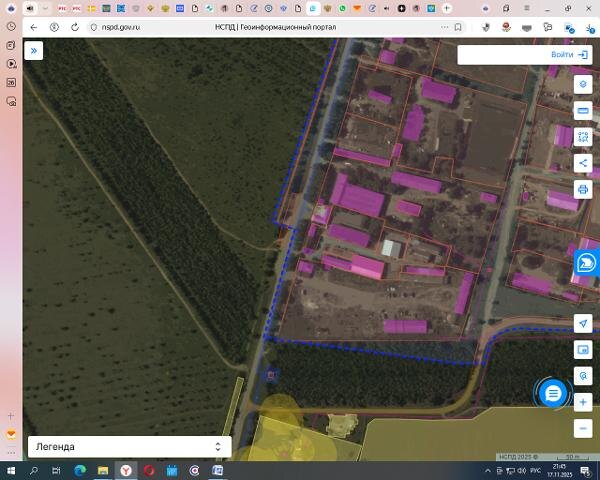This screenshot has height=480, width=600.
Task: Print the map with printer icon
Action: point(583,189)
